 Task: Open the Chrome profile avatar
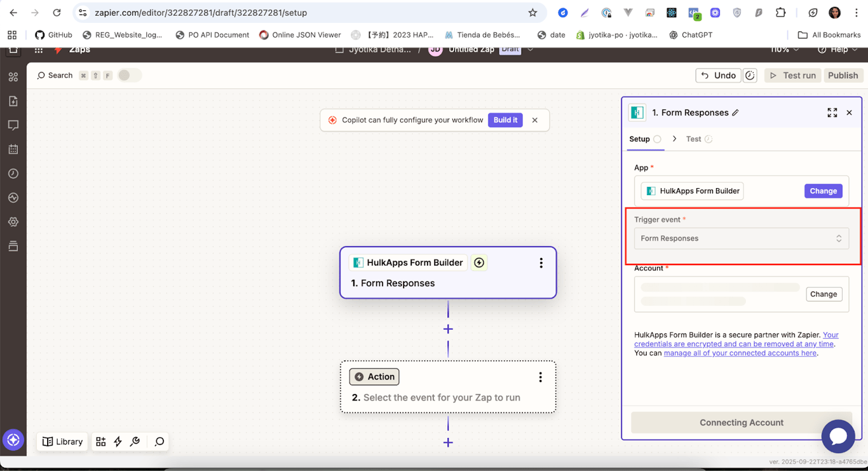(x=834, y=13)
